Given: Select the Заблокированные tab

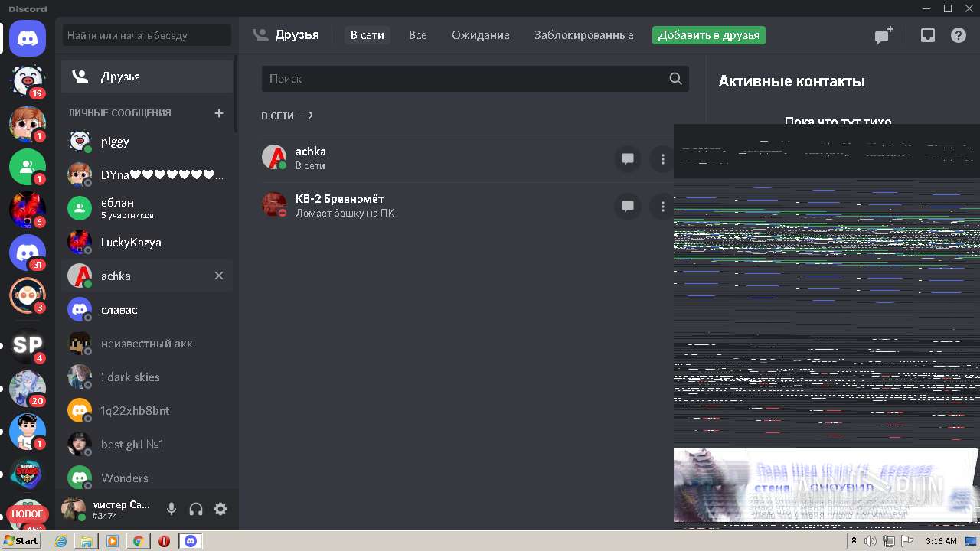Looking at the screenshot, I should click(x=584, y=35).
